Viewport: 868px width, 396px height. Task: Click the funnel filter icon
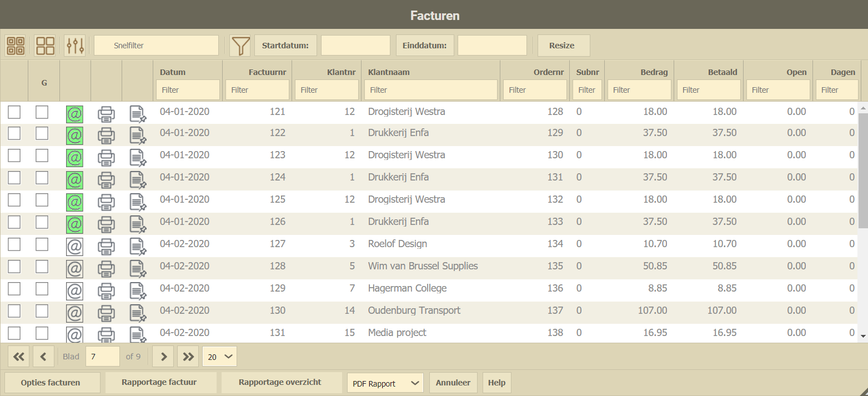point(240,46)
